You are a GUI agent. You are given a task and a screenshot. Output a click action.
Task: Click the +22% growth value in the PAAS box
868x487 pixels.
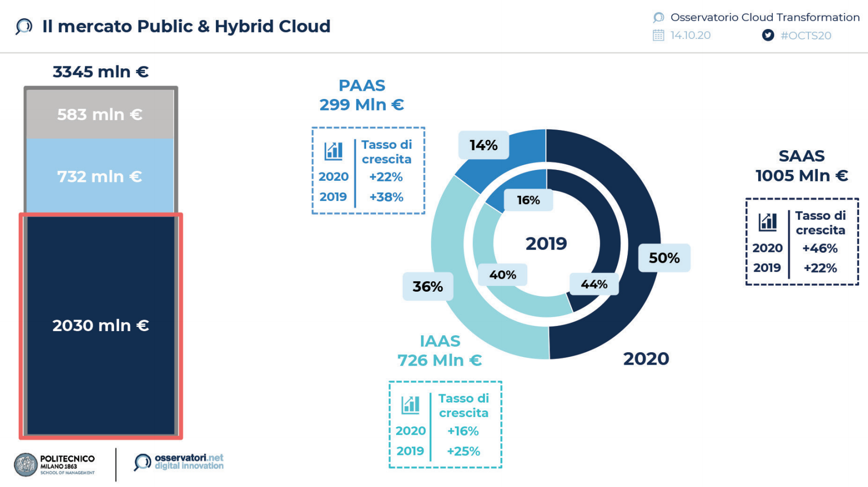coord(386,177)
